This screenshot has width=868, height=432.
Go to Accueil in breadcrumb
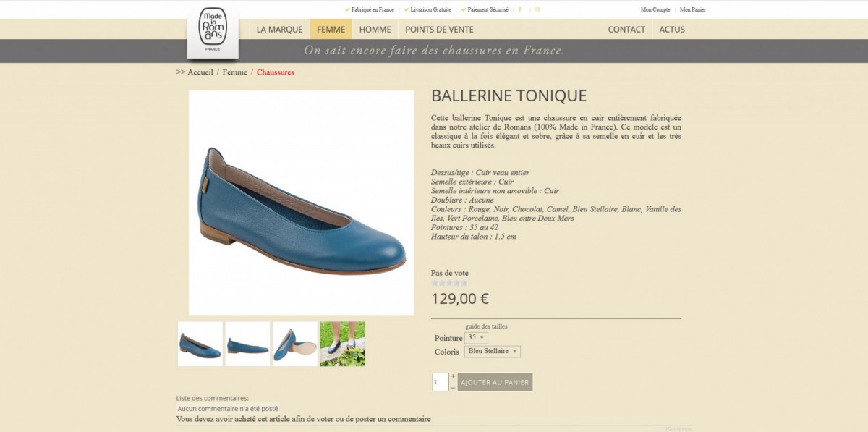coord(200,72)
